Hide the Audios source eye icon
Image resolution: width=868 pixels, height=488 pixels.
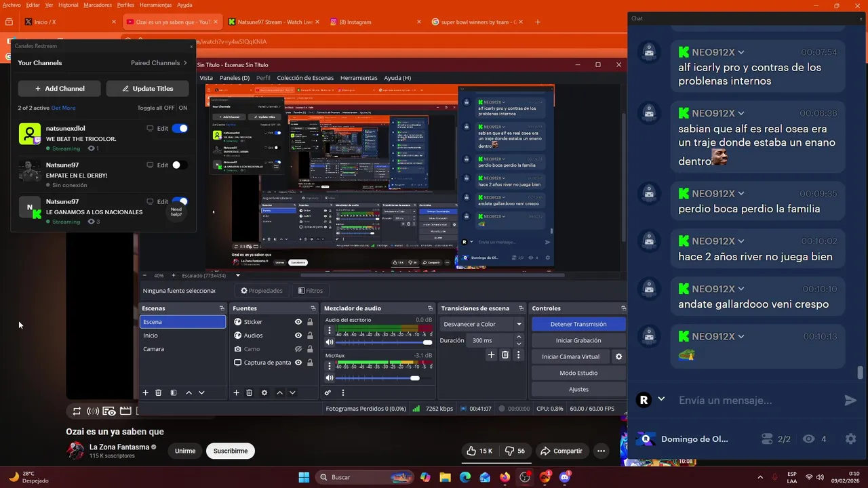(x=298, y=335)
